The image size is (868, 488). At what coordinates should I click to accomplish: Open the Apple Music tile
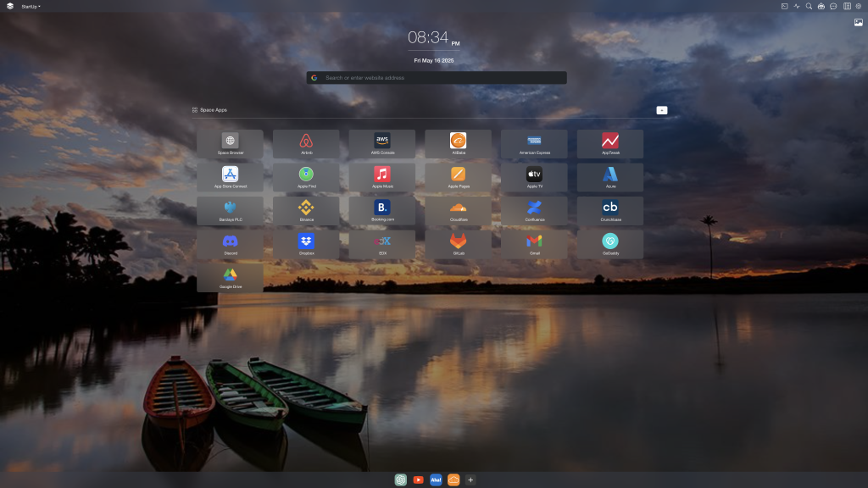tap(382, 178)
